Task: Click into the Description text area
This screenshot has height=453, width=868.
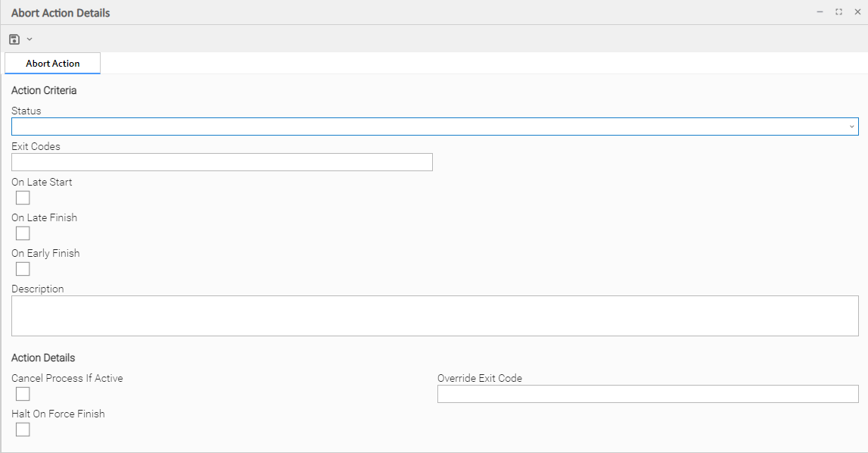Action: click(x=434, y=316)
